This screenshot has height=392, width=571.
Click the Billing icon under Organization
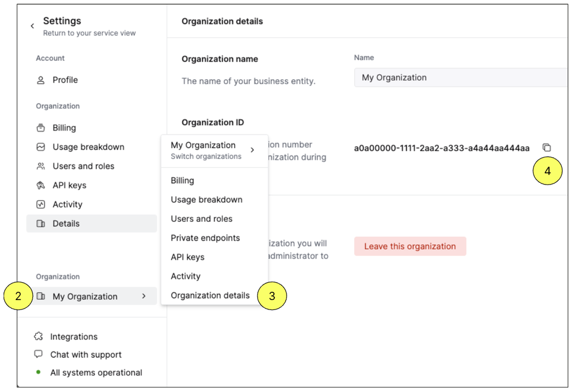(41, 127)
